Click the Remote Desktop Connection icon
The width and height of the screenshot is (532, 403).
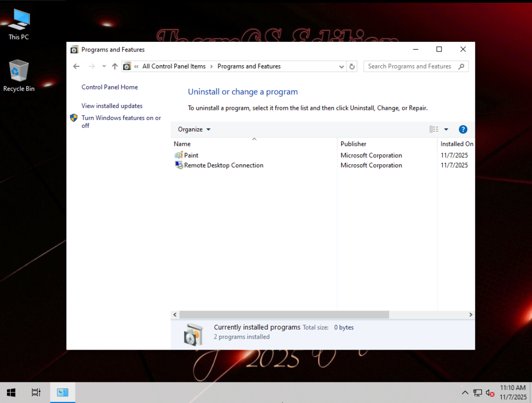pos(179,165)
